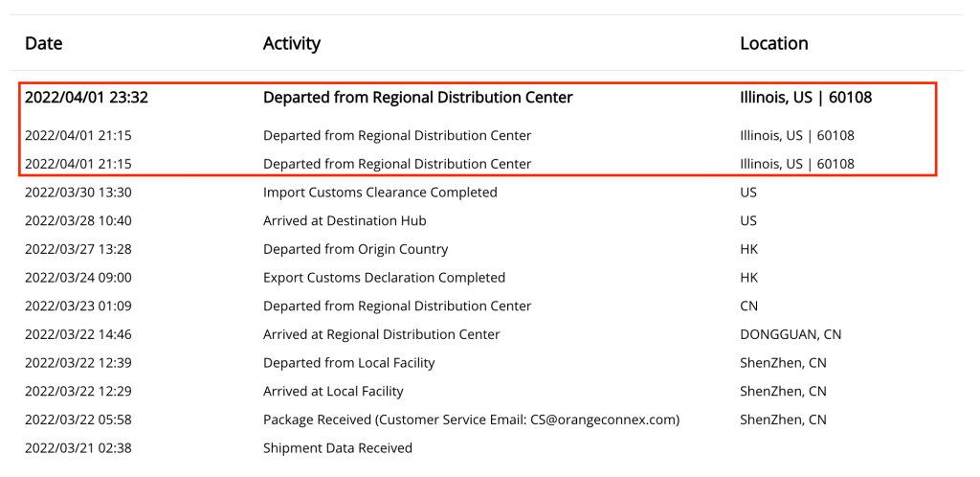
Task: Click the Activity column header
Action: point(292,43)
